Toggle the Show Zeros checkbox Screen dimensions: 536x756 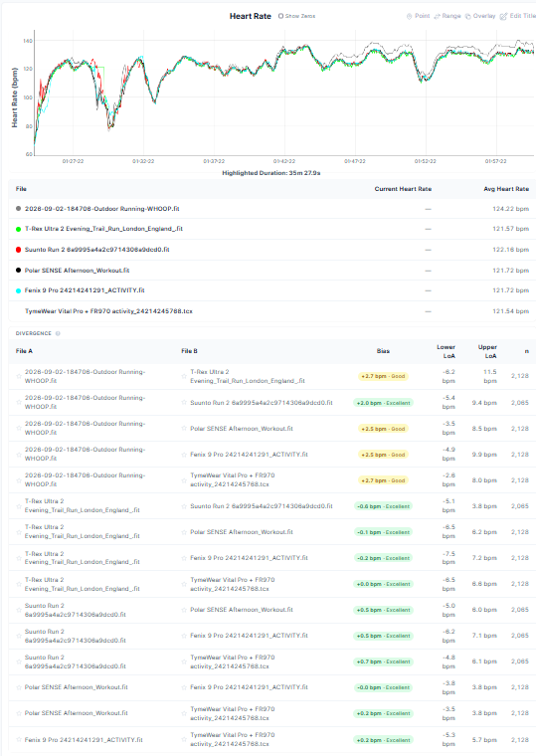pos(281,16)
